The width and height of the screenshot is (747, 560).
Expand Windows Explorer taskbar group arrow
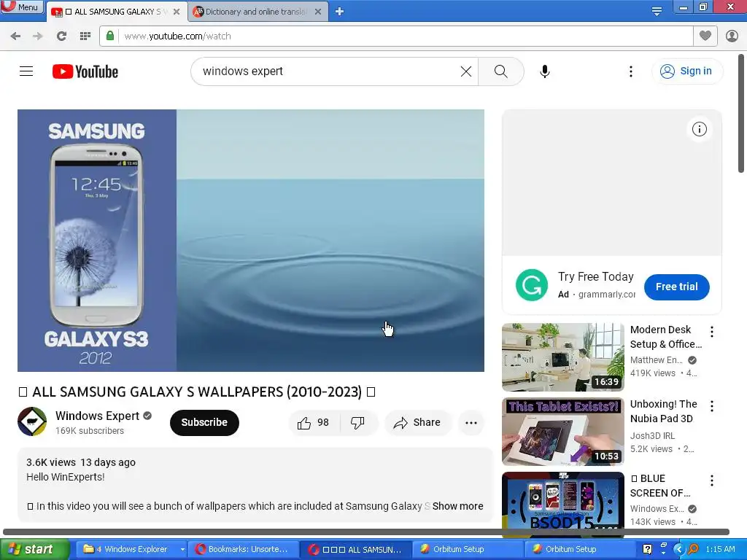[x=182, y=549]
